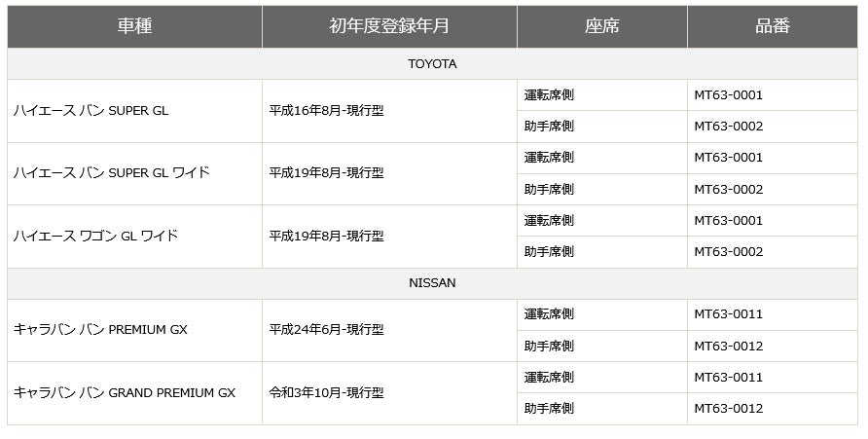This screenshot has height=439, width=868.
Task: Select the TOYOTA section row
Action: click(x=432, y=64)
